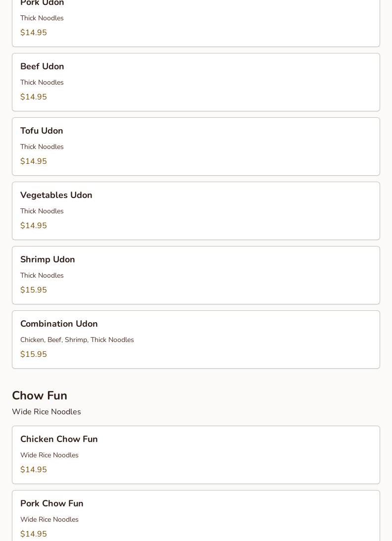Click the Chow Fun section heading
The height and width of the screenshot is (541, 392).
[x=40, y=395]
